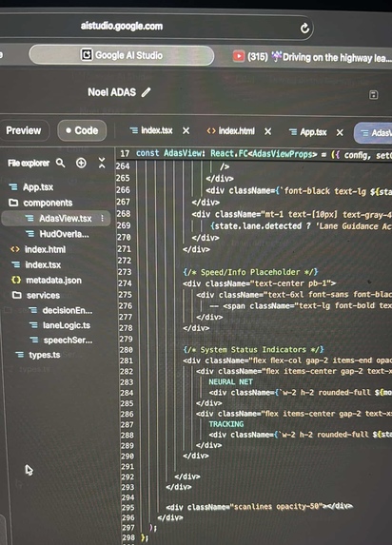Open the HudOverlay file
Viewport: 392px width, 545px height.
(65, 234)
